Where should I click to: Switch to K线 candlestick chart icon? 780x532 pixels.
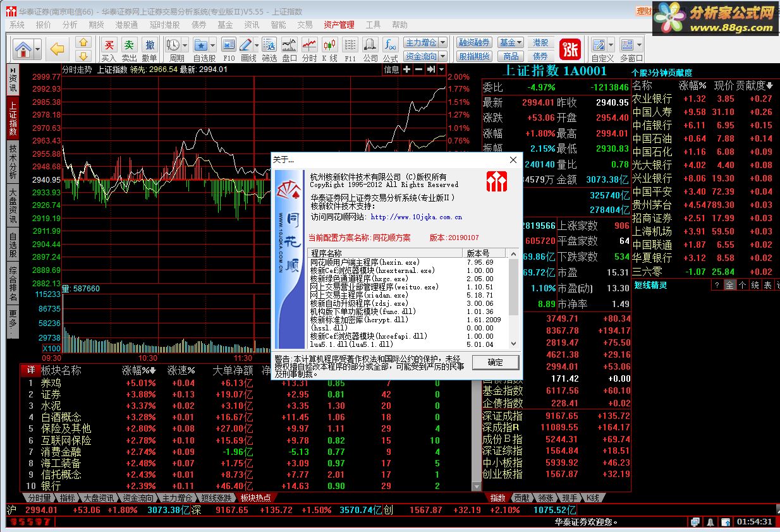point(329,49)
